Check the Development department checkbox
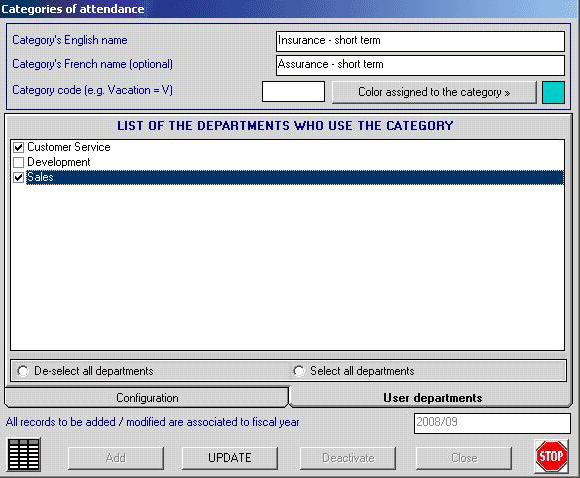The width and height of the screenshot is (580, 478). (18, 162)
